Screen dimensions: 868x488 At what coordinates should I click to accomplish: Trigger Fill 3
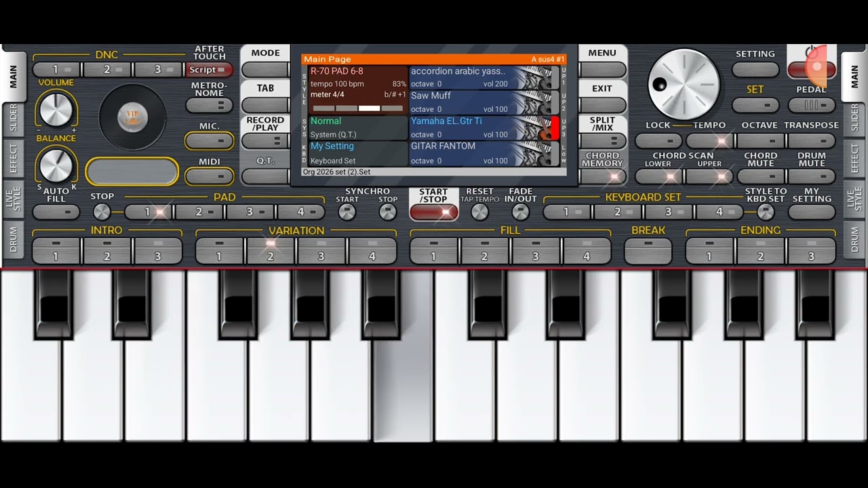pos(536,251)
